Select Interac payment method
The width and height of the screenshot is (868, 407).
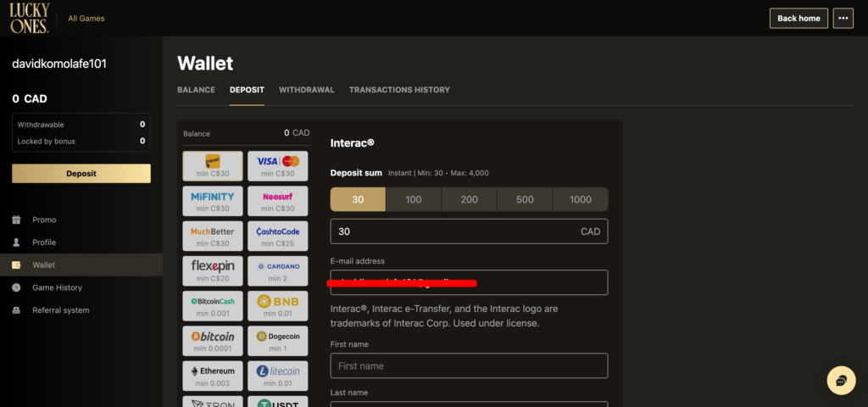(213, 166)
